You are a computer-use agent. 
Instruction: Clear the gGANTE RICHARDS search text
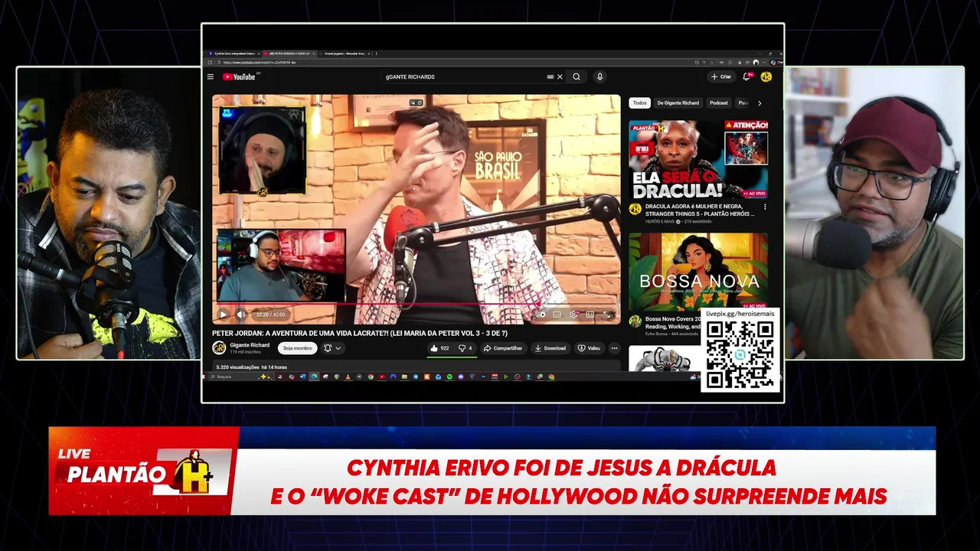560,77
